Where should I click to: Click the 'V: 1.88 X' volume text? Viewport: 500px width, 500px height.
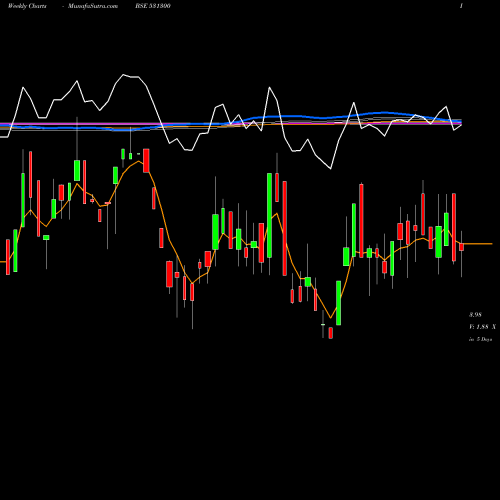point(482,327)
